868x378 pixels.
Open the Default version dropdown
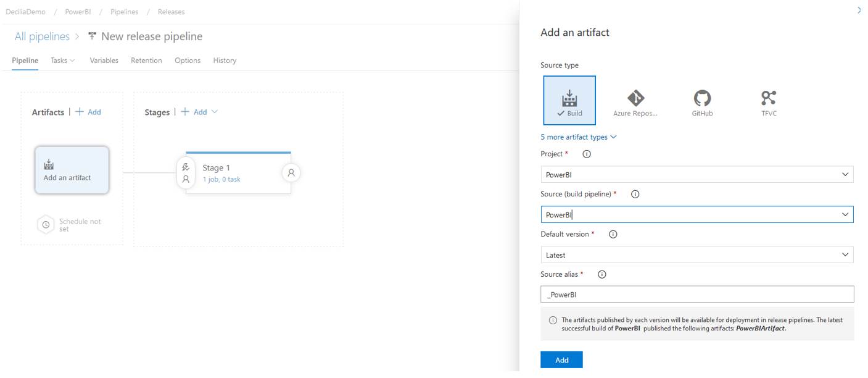pyautogui.click(x=697, y=254)
